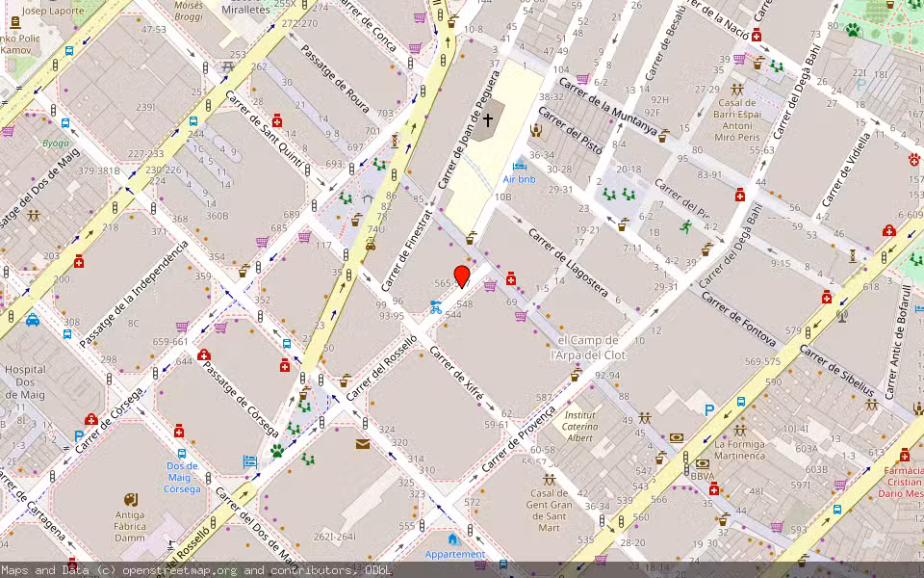
Task: Select the blue taxi car icon
Action: click(x=33, y=320)
